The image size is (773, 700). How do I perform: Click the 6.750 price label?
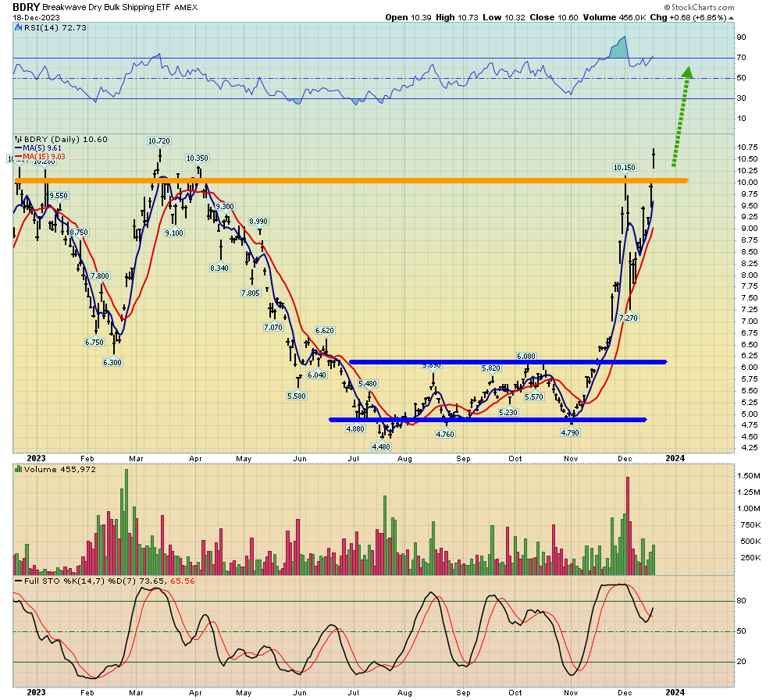[94, 343]
